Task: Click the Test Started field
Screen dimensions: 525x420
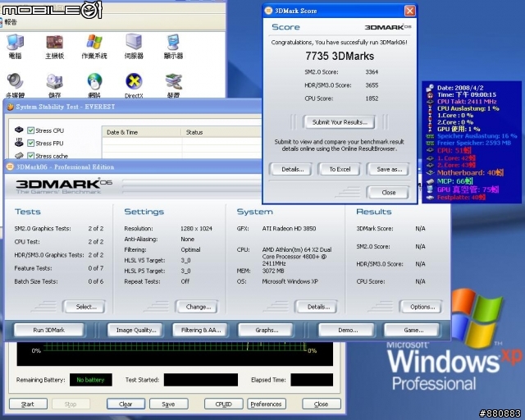Action: click(x=200, y=380)
